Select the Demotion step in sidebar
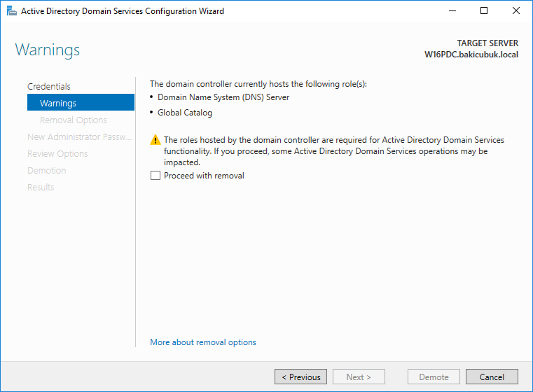Screen dimensions: 533x392 tap(46, 171)
